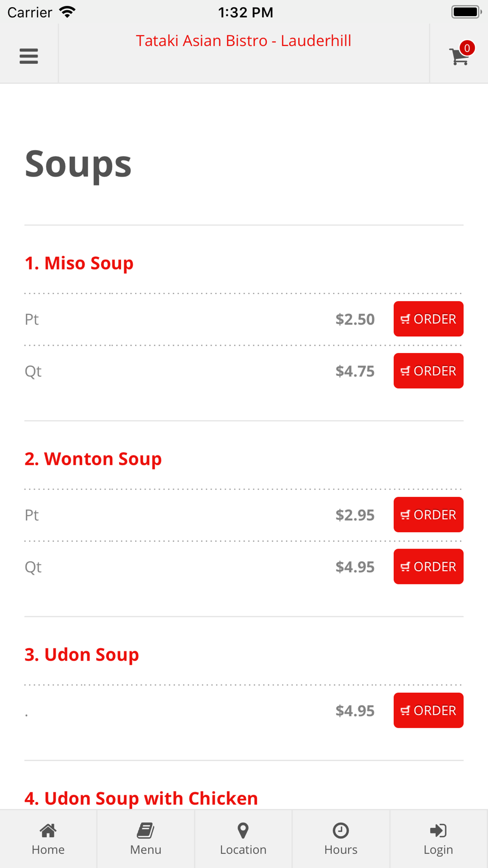Open 4. Udon Soup with Chicken
Image resolution: width=488 pixels, height=868 pixels.
pyautogui.click(x=141, y=798)
